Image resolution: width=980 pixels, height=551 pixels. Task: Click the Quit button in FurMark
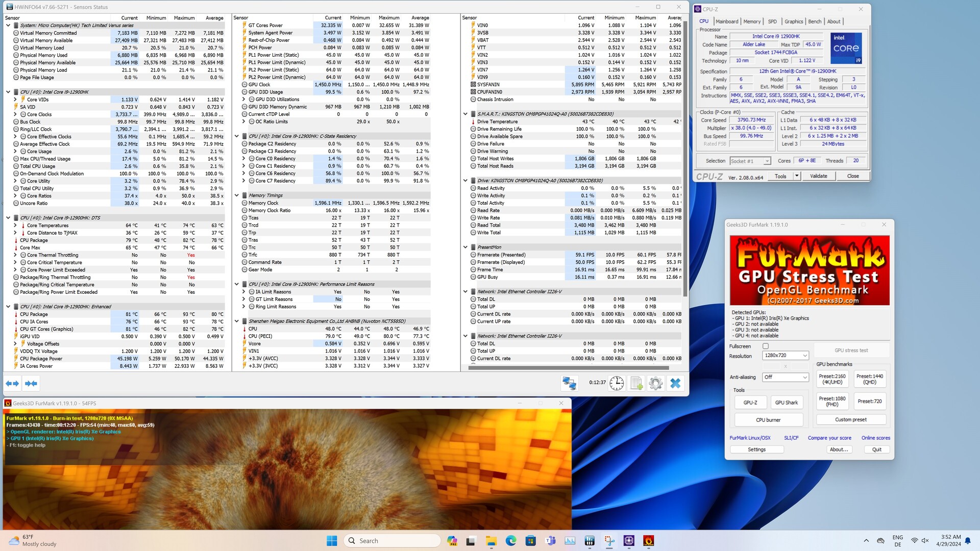pos(877,449)
